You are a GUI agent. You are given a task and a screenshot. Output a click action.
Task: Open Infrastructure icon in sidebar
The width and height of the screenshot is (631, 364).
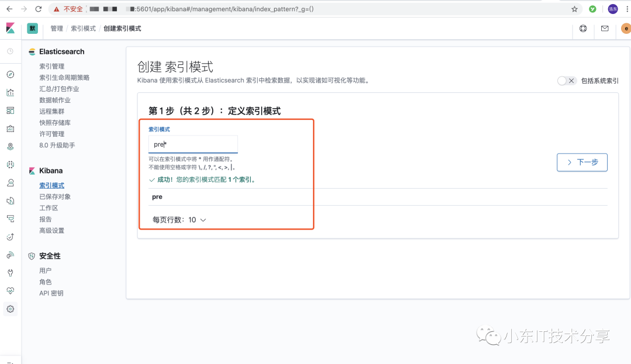11,183
